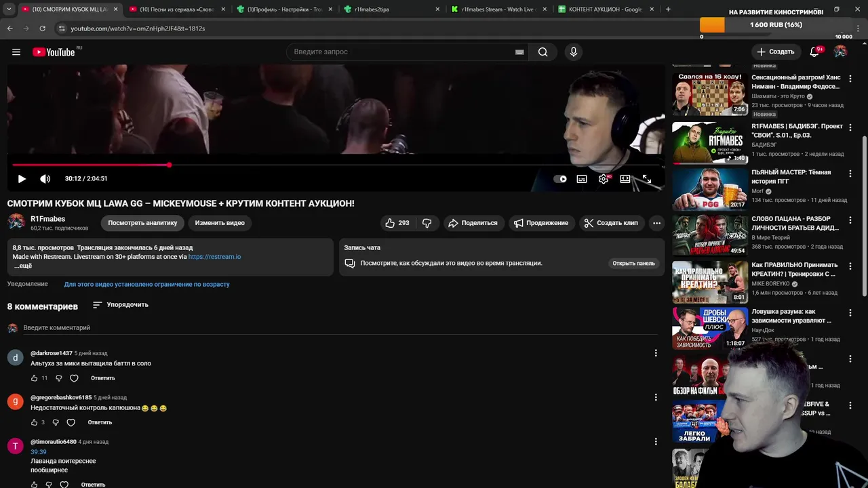Share the video via Поделиться
The image size is (868, 488).
pos(473,223)
